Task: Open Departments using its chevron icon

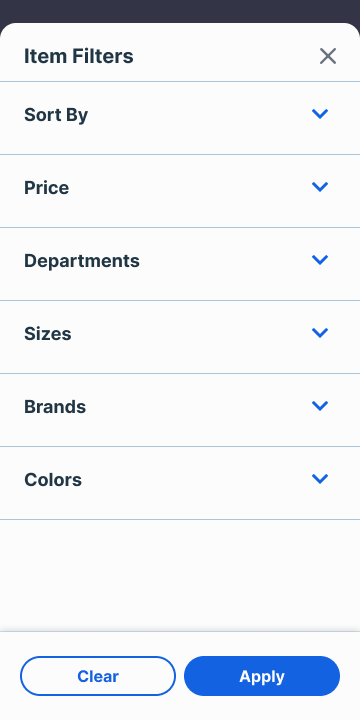Action: (320, 260)
